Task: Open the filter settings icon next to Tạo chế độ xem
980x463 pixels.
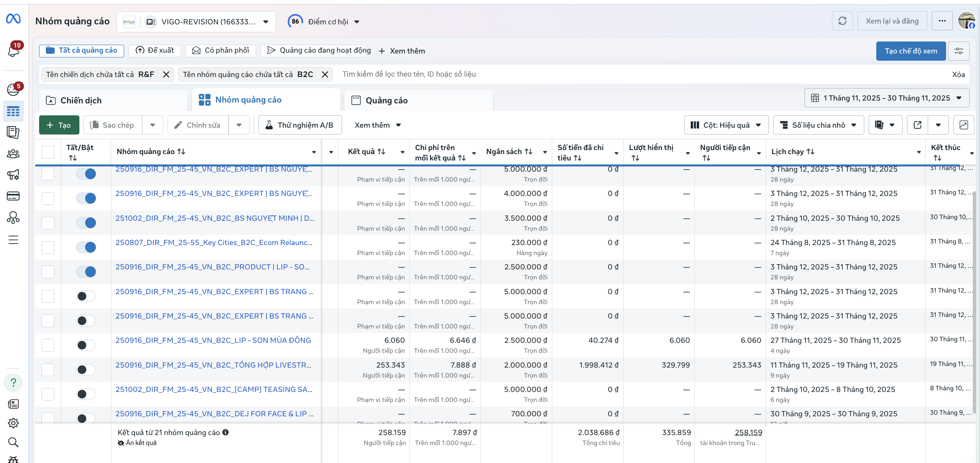Action: (958, 51)
